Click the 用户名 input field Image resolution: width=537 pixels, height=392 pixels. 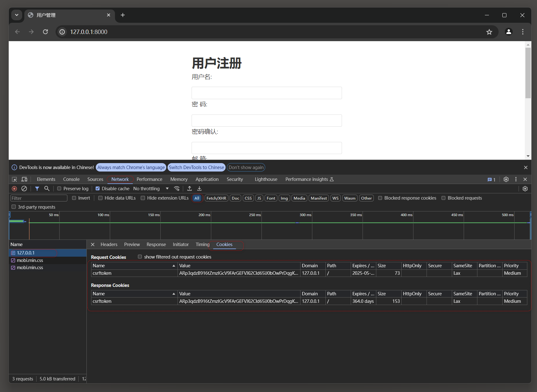(266, 93)
